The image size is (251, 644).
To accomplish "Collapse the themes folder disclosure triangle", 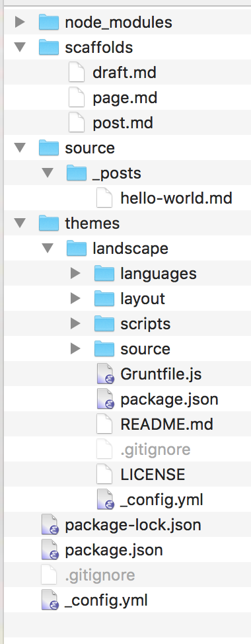I will pyautogui.click(x=20, y=223).
